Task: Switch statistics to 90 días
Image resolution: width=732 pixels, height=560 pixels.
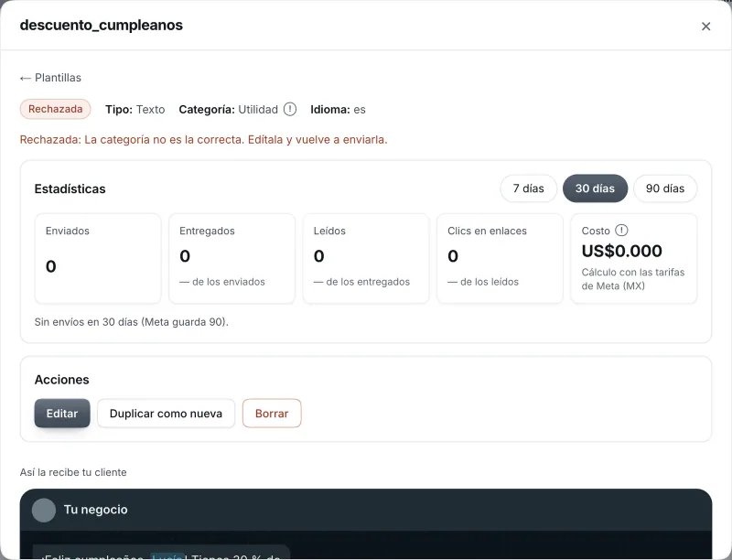Action: click(x=665, y=188)
